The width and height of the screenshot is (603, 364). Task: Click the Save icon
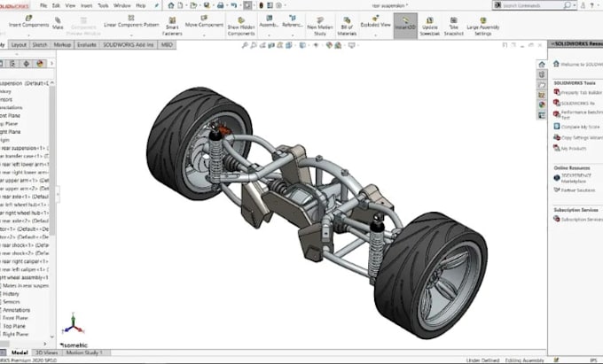pos(207,5)
